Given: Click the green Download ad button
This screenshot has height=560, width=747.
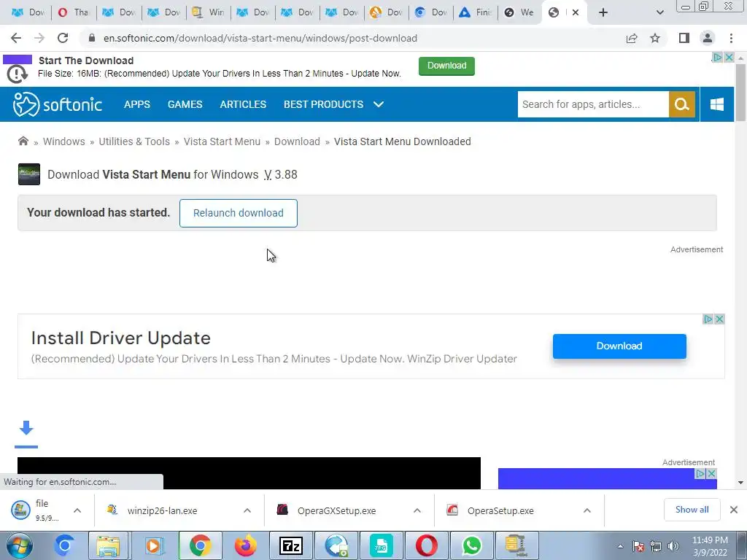Looking at the screenshot, I should (x=446, y=66).
